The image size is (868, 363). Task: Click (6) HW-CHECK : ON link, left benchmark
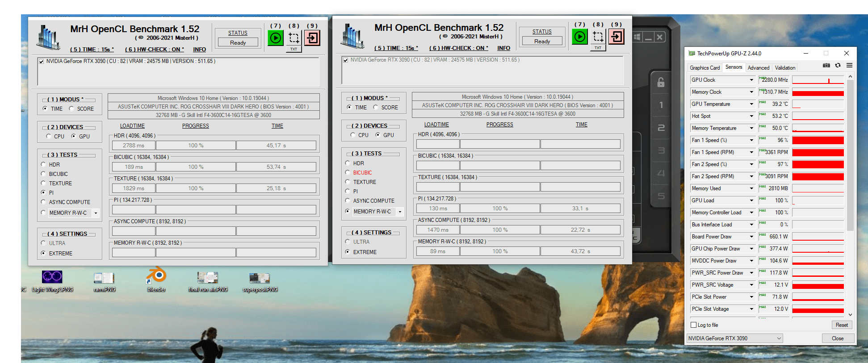click(x=155, y=50)
